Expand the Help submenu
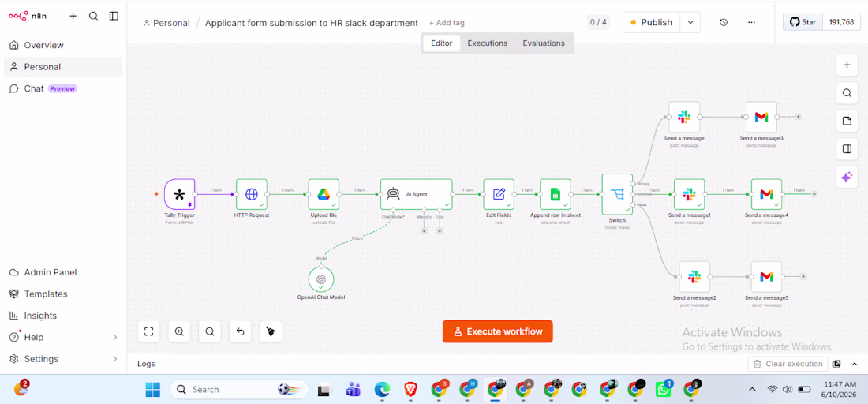Viewport: 868px width, 404px height. tap(115, 337)
